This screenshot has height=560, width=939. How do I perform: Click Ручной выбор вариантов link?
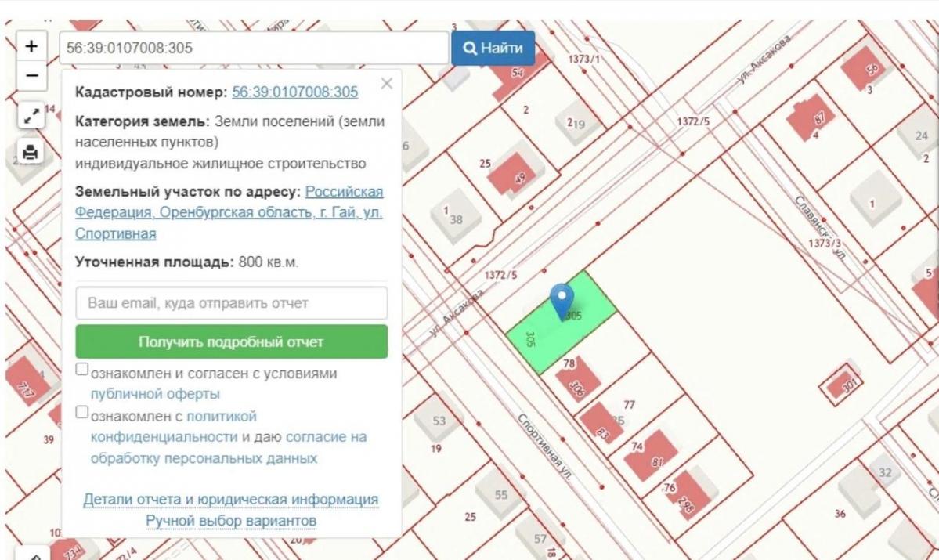point(231,521)
